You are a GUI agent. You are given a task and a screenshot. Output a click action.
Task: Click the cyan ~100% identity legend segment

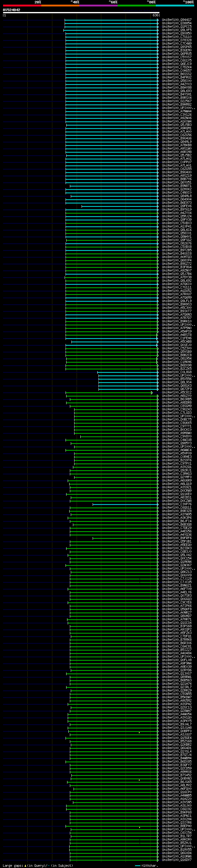point(175,6)
